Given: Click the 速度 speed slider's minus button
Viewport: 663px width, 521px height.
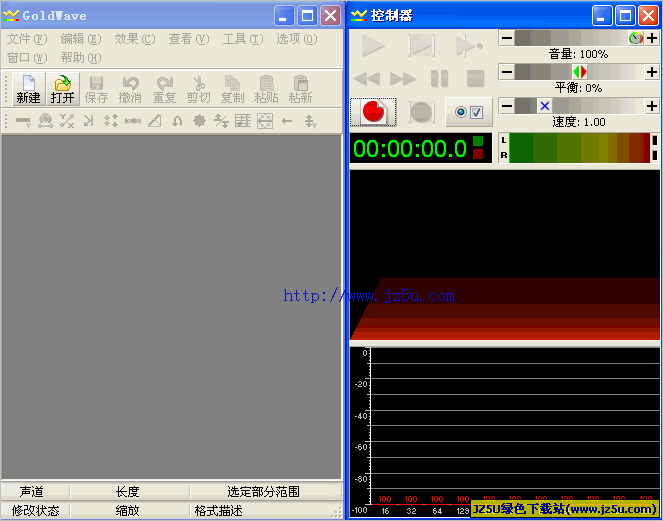Looking at the screenshot, I should [507, 106].
